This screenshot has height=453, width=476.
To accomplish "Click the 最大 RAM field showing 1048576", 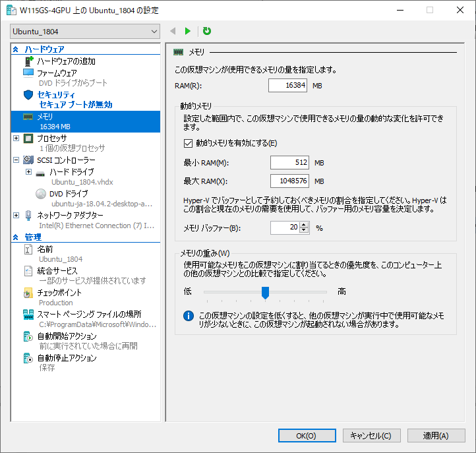I will coord(289,181).
